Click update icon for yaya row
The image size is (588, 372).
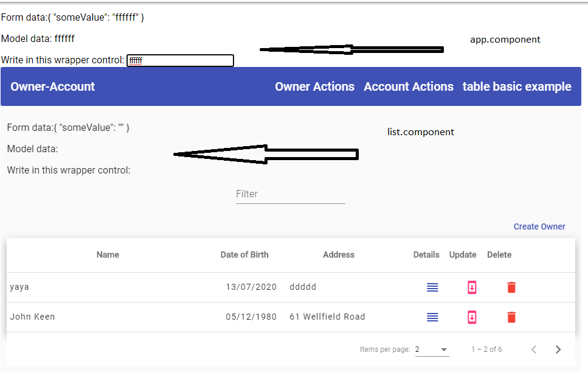(x=471, y=287)
